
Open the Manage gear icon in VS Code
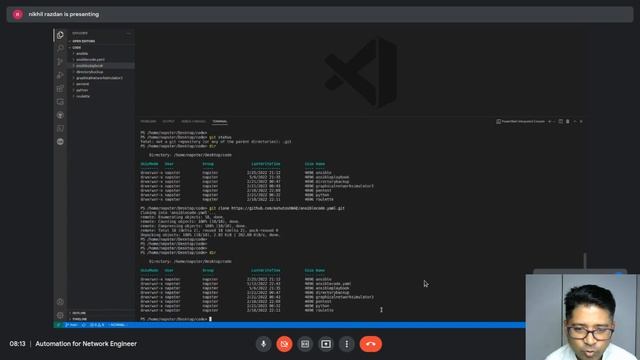click(60, 315)
